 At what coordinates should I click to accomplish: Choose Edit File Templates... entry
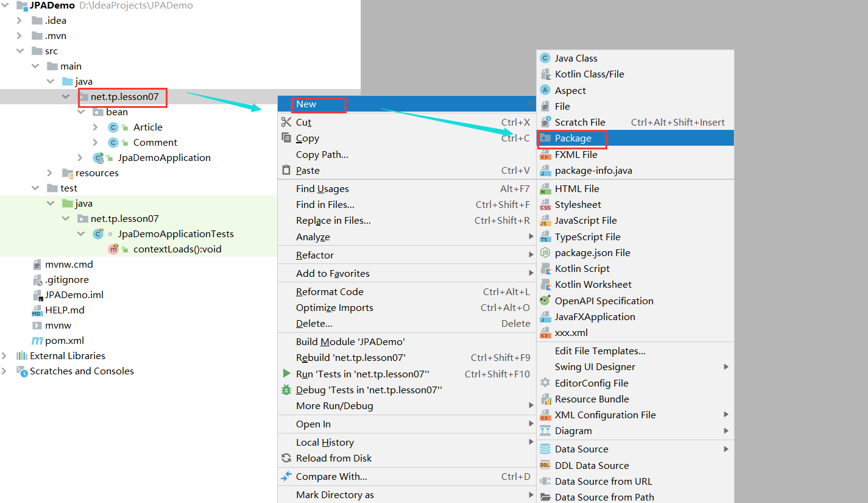pos(635,351)
